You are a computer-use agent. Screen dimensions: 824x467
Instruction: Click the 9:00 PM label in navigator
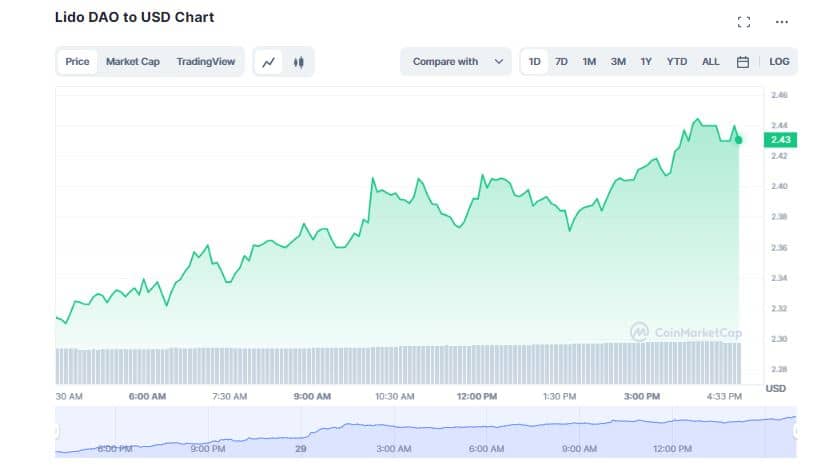208,449
